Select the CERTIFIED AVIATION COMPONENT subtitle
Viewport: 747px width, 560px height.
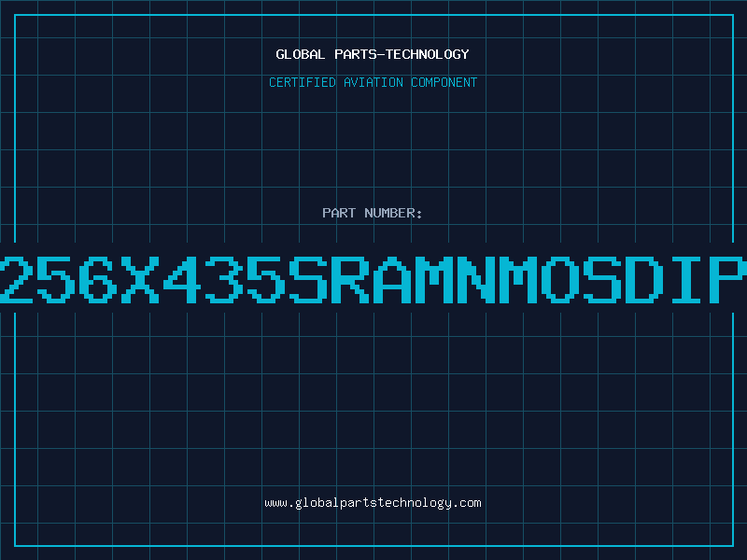(373, 82)
